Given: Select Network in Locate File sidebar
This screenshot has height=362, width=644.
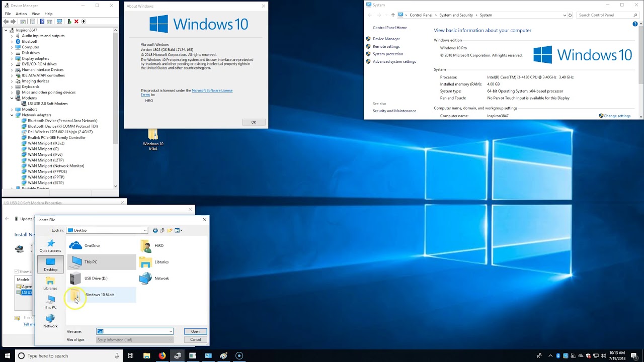Looking at the screenshot, I should [50, 321].
